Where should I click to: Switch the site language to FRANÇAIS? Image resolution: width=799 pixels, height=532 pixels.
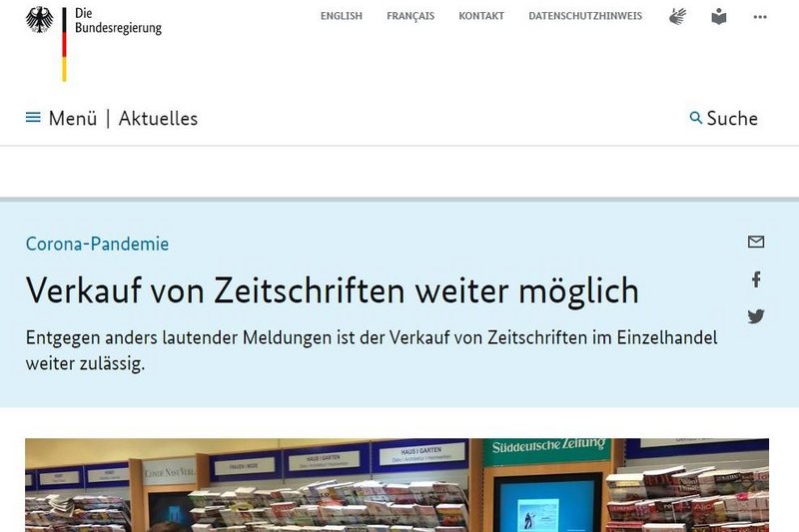pos(410,16)
